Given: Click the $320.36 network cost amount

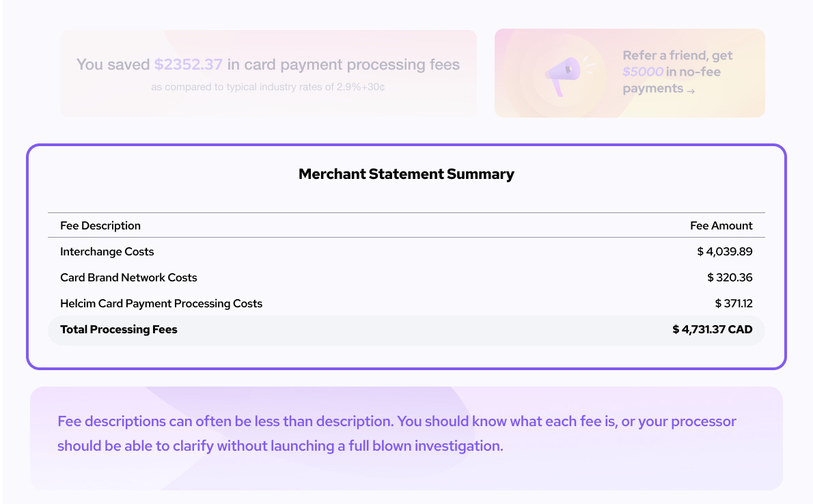Looking at the screenshot, I should pos(730,277).
